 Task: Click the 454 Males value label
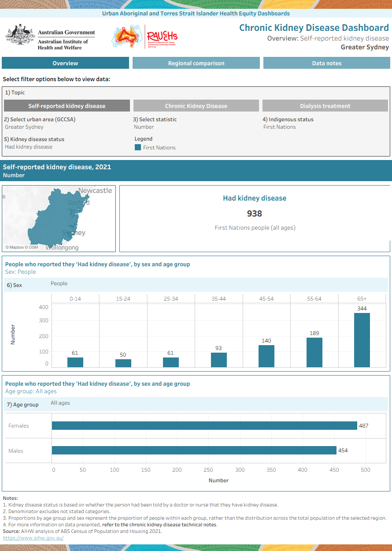[343, 450]
